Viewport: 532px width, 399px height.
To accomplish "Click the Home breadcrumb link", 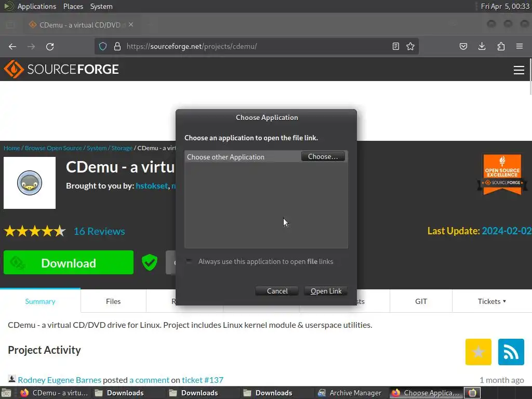I will pyautogui.click(x=11, y=148).
